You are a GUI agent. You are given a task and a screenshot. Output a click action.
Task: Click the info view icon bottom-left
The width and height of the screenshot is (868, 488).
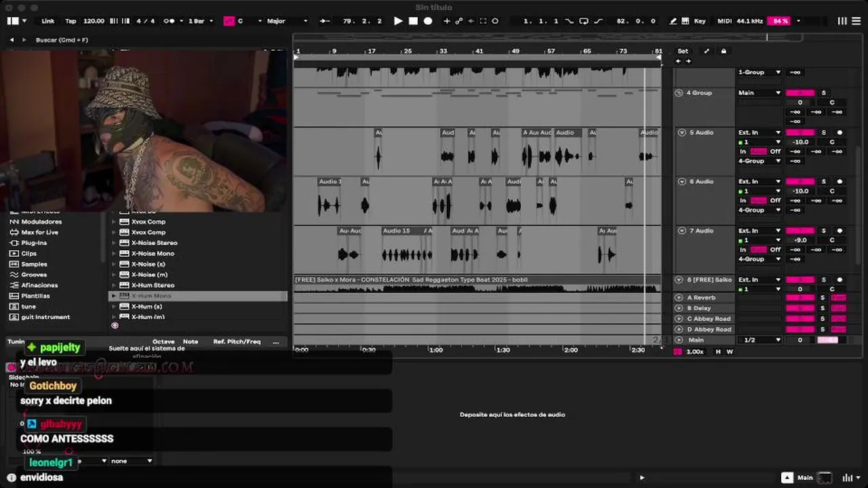pos(12,477)
